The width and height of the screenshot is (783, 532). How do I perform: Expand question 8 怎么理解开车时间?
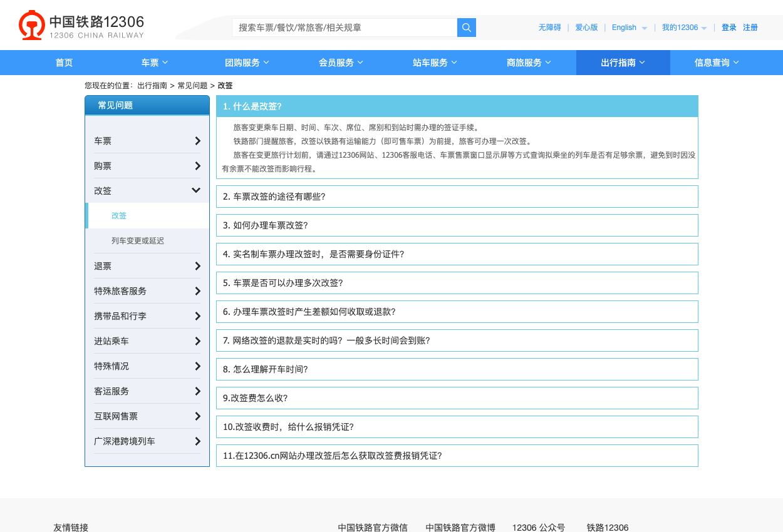(x=457, y=369)
